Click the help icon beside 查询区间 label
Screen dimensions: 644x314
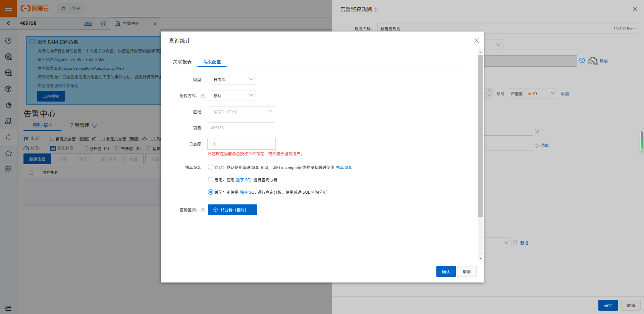(x=203, y=210)
